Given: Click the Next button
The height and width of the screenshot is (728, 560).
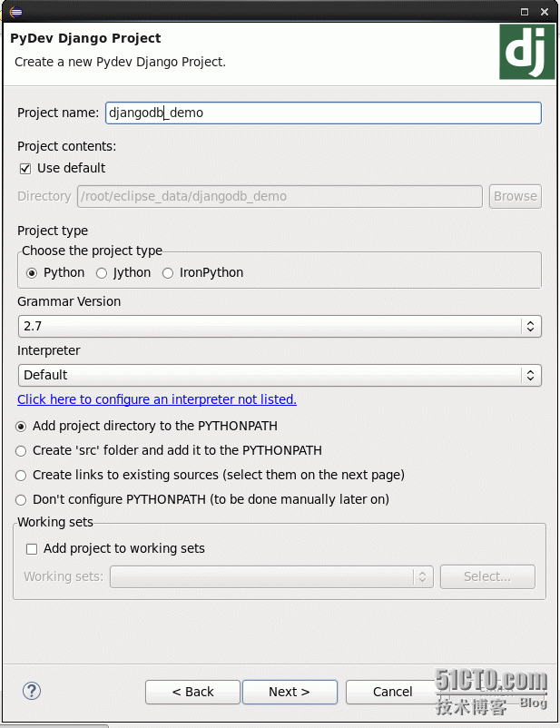Looking at the screenshot, I should (290, 692).
